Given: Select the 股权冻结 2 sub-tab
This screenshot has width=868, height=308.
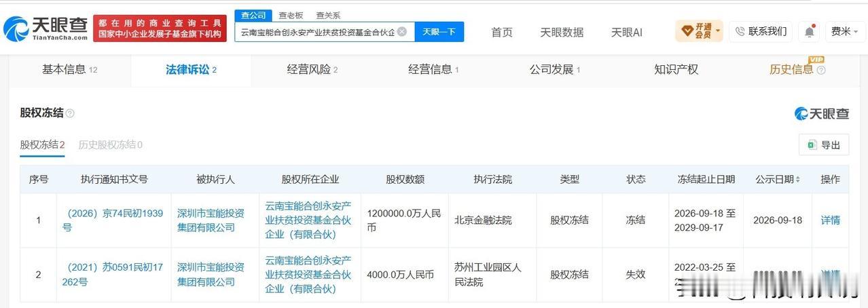Looking at the screenshot, I should 42,145.
